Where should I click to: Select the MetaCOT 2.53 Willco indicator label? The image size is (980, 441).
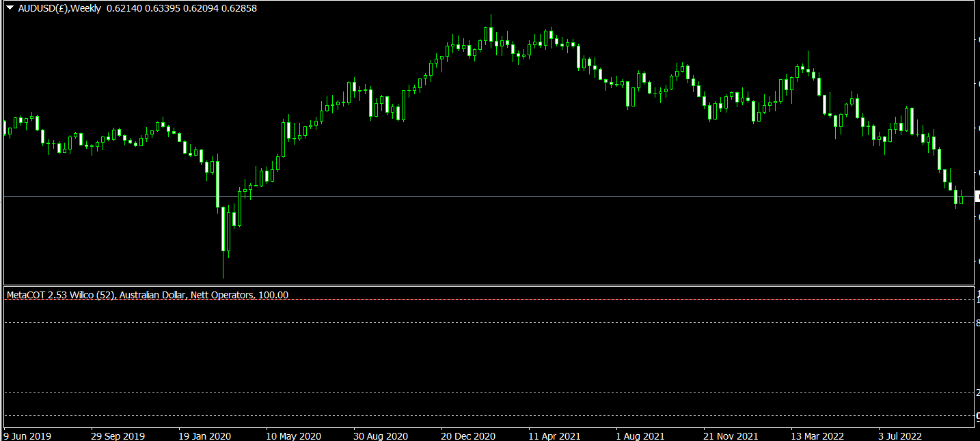tap(147, 295)
